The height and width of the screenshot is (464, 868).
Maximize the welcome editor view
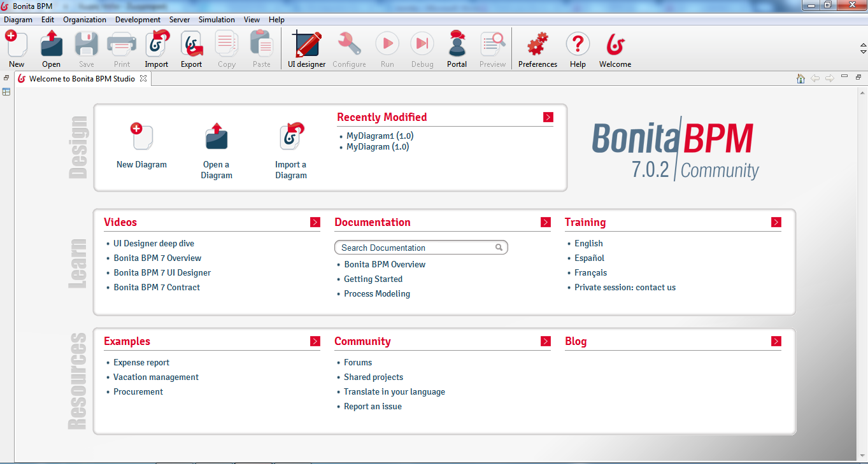(858, 77)
